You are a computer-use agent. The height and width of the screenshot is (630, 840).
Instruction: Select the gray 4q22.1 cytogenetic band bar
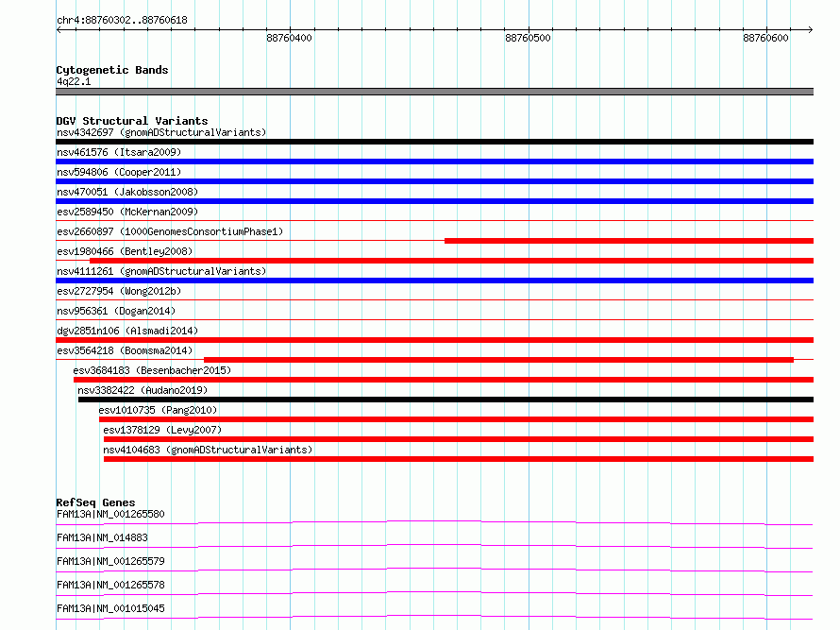[x=434, y=92]
